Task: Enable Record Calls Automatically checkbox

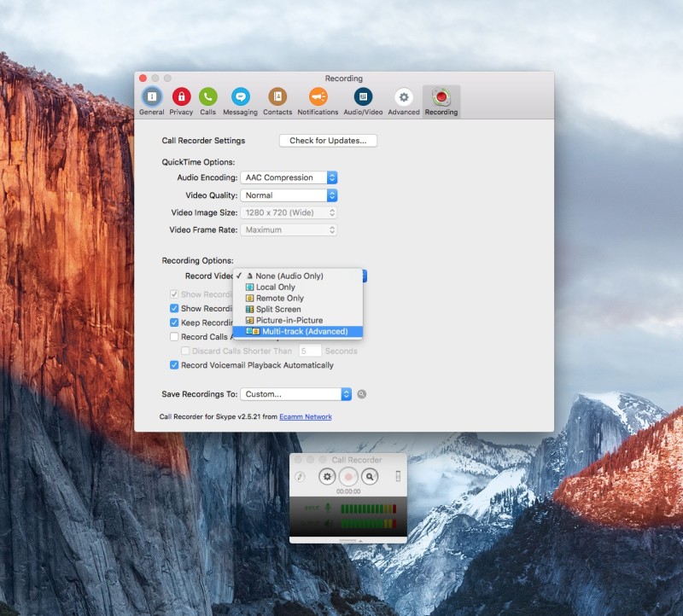Action: [x=174, y=336]
